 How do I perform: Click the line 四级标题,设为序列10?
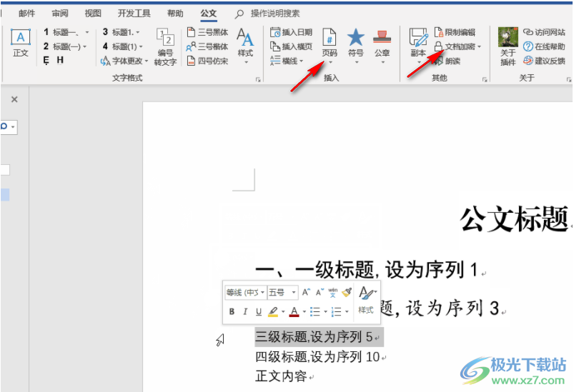pos(318,356)
